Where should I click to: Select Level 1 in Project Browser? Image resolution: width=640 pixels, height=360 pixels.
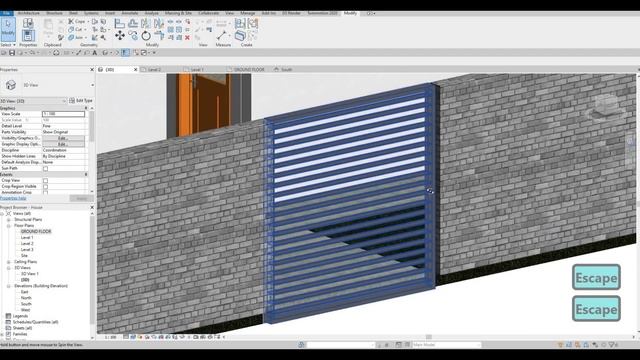coord(27,238)
